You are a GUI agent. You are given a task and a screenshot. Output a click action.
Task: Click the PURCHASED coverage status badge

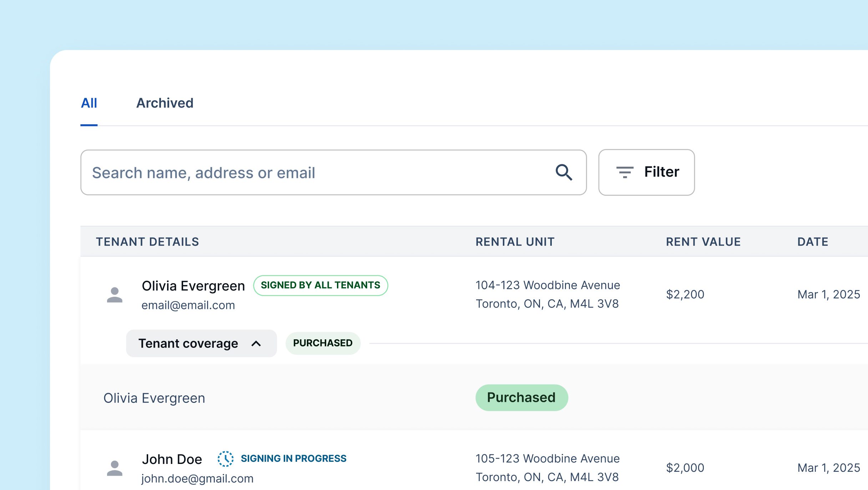coord(323,343)
